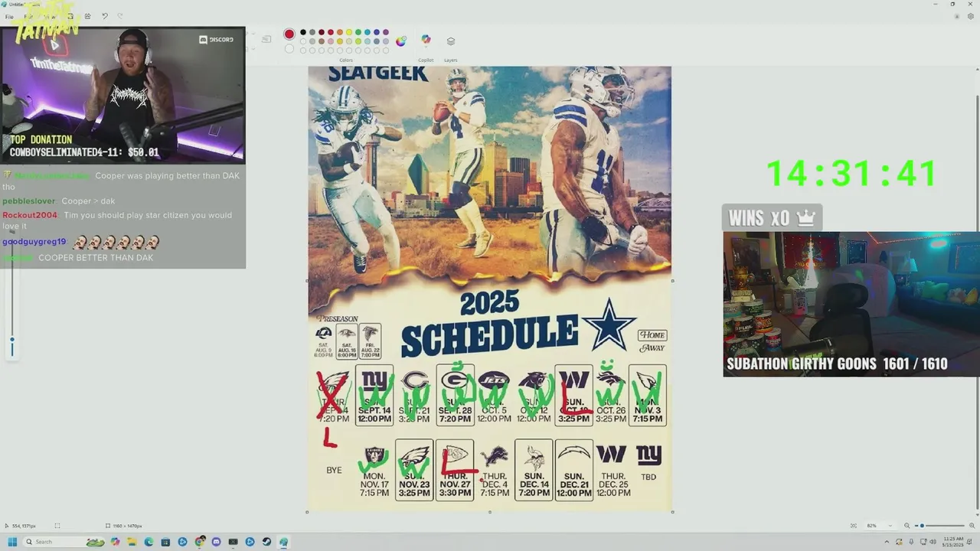Pick the pink rose color swatch
The image size is (980, 551).
tap(331, 41)
